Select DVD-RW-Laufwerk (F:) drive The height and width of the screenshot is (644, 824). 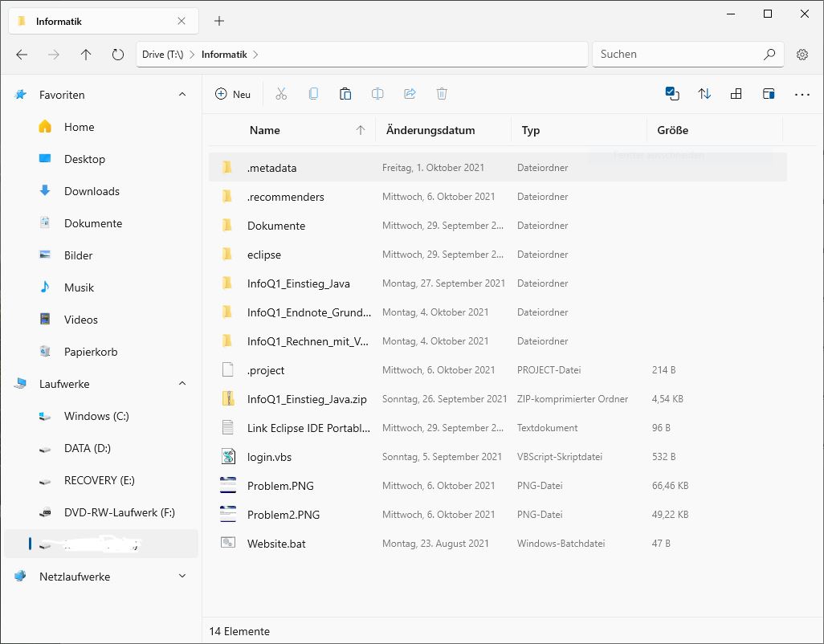[101, 512]
